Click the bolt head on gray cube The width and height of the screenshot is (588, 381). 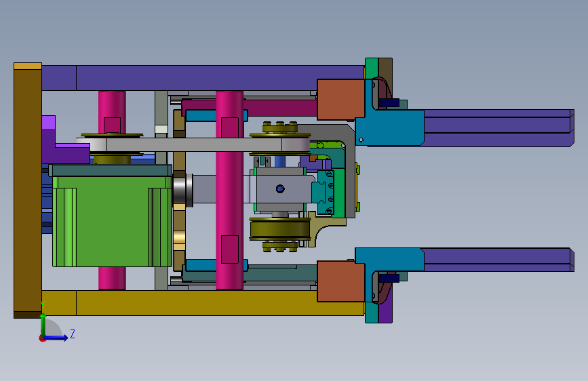[280, 188]
